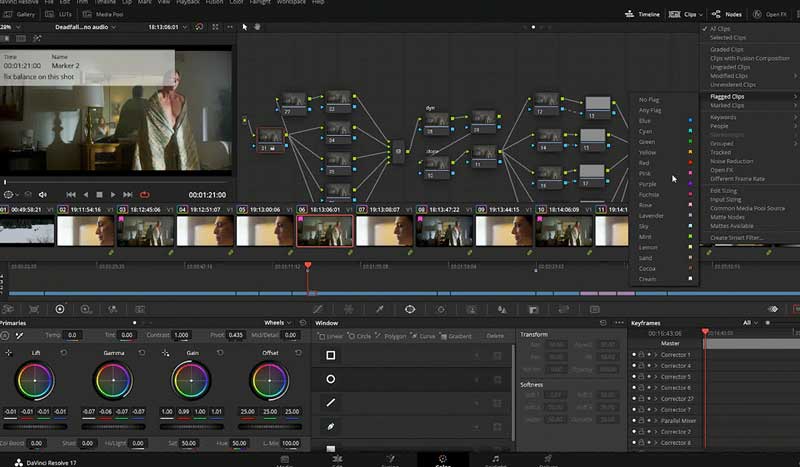The height and width of the screenshot is (467, 800).
Task: Play forward in viewer transport
Action: point(113,194)
